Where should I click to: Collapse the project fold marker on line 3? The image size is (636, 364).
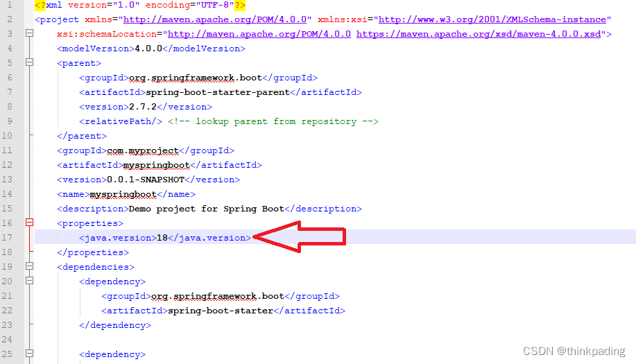29,33
